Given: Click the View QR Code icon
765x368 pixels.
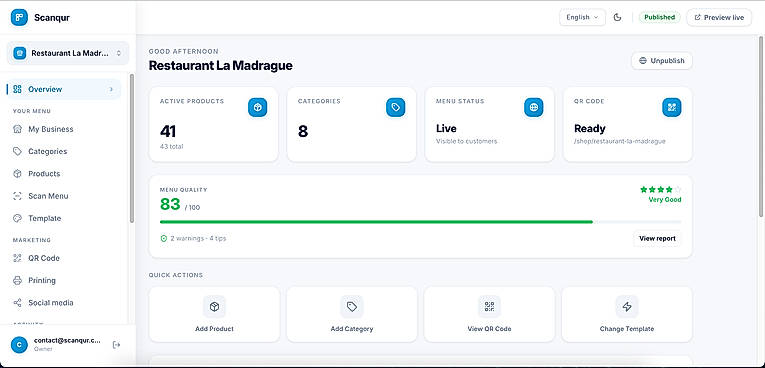Looking at the screenshot, I should pos(489,307).
